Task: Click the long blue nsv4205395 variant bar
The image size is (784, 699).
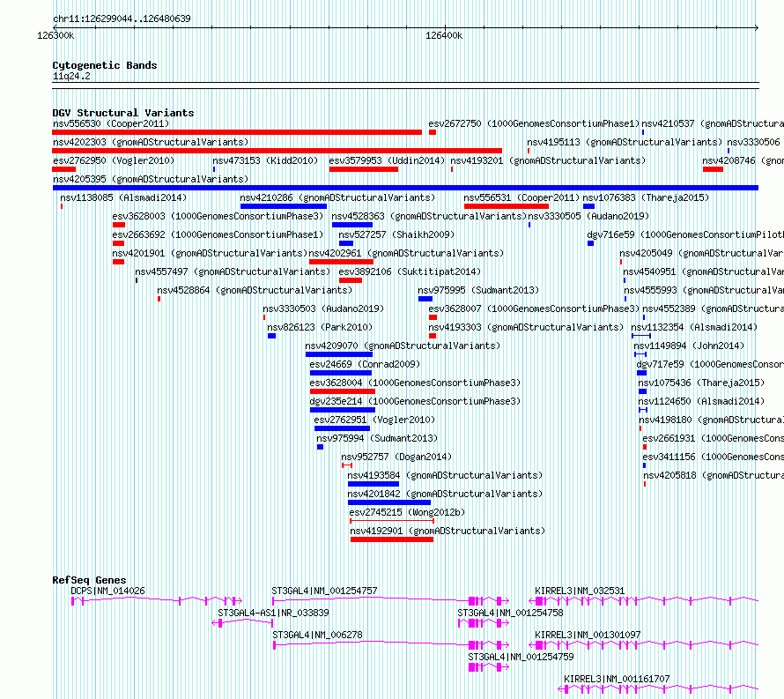Action: click(x=405, y=188)
